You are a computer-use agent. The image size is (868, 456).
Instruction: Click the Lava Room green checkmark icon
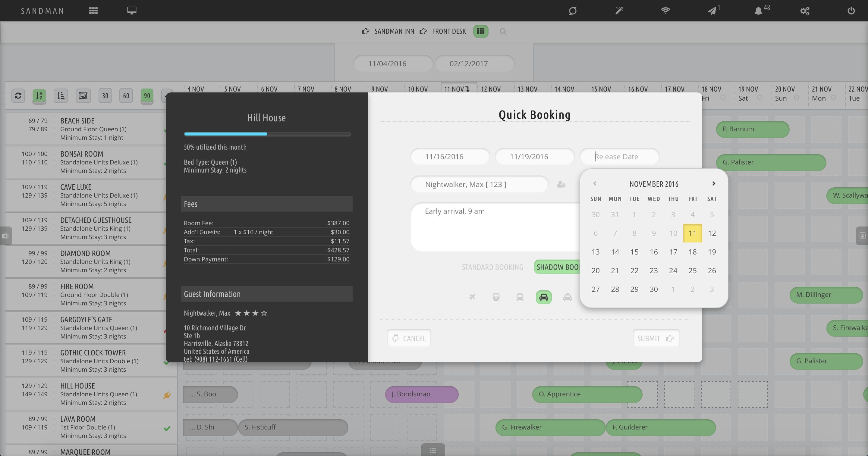point(167,428)
